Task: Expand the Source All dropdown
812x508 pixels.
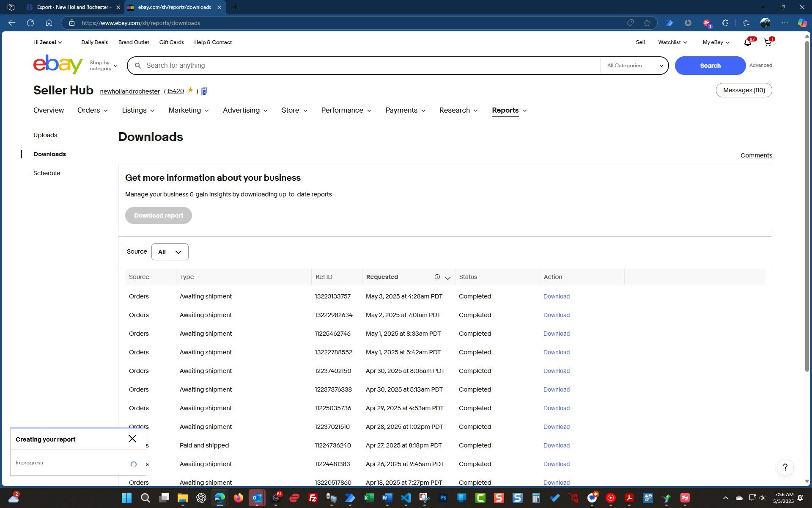Action: (x=170, y=252)
